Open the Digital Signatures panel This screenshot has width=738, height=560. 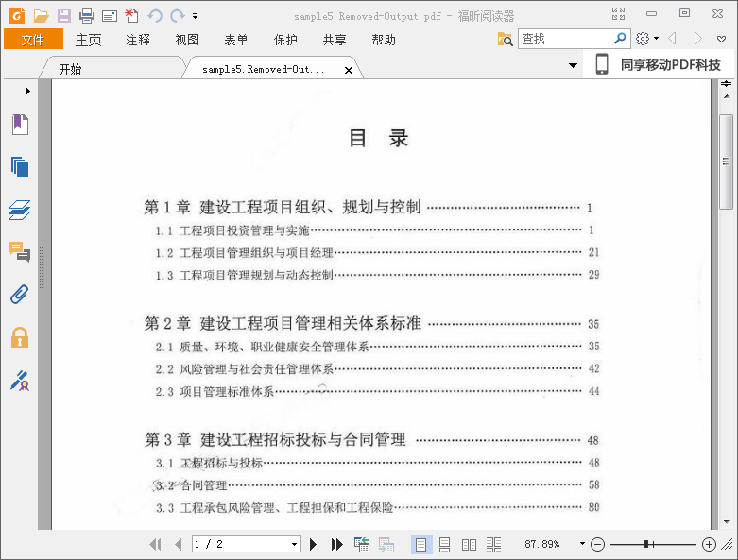pyautogui.click(x=20, y=380)
